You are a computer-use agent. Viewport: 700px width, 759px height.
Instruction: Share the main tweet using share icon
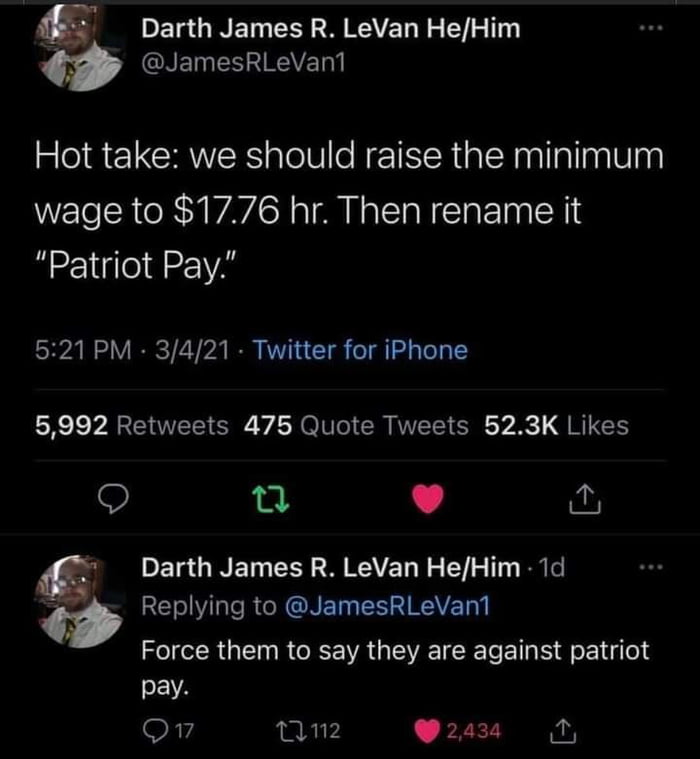tap(585, 499)
